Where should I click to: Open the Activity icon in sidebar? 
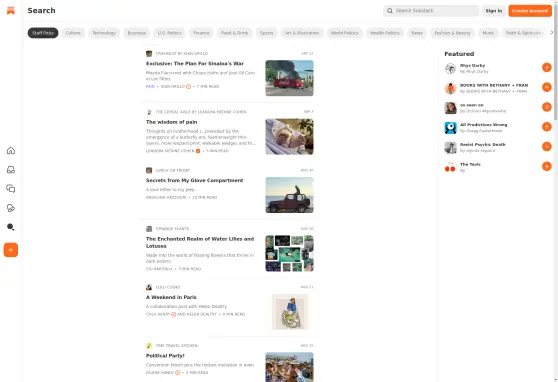(x=11, y=208)
